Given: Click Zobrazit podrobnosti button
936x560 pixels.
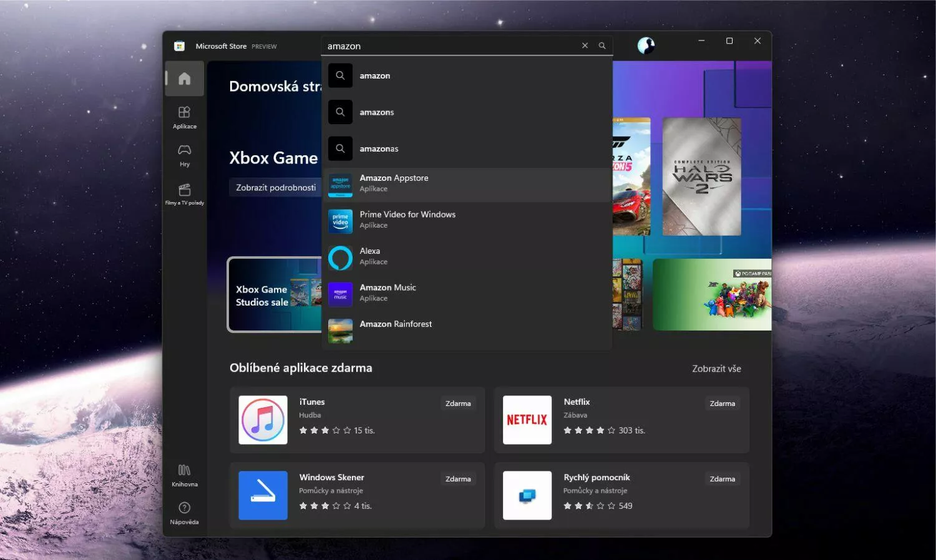Looking at the screenshot, I should point(275,188).
